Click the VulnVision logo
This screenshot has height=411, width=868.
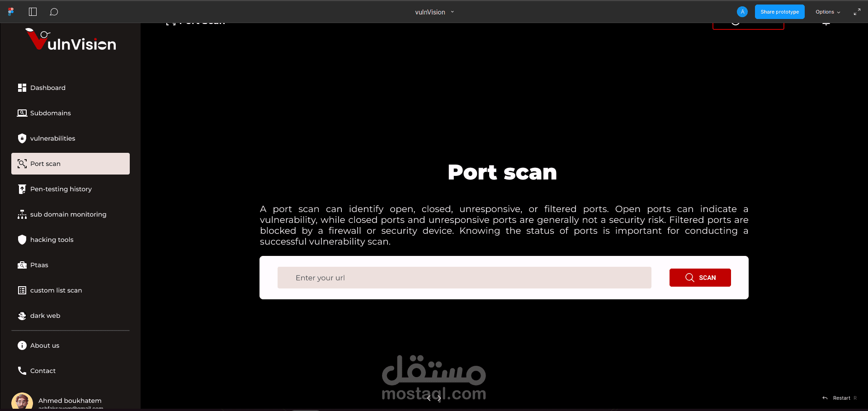(71, 39)
